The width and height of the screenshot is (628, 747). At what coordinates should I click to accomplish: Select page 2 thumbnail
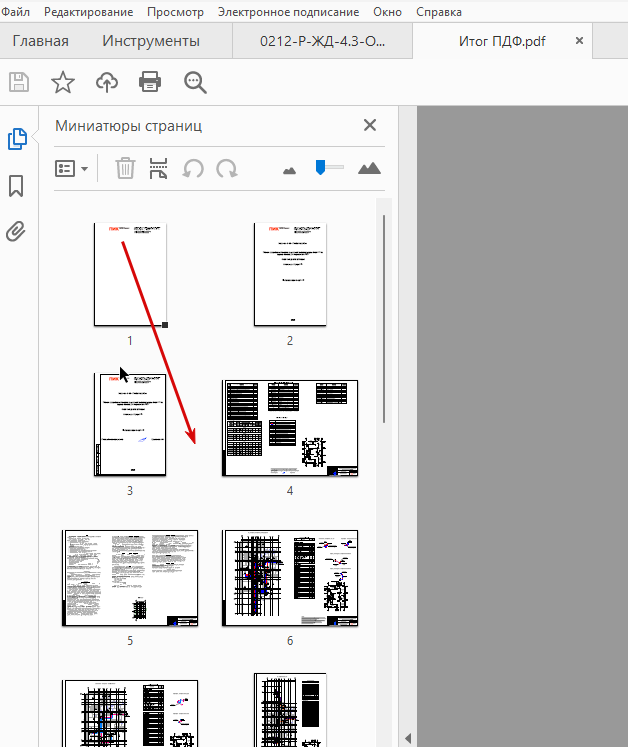pyautogui.click(x=290, y=274)
